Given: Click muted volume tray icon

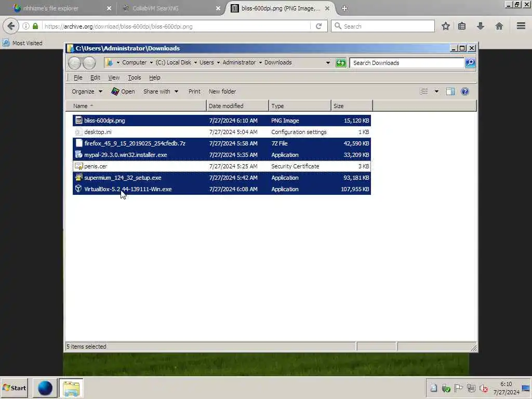Looking at the screenshot, I should [x=484, y=388].
